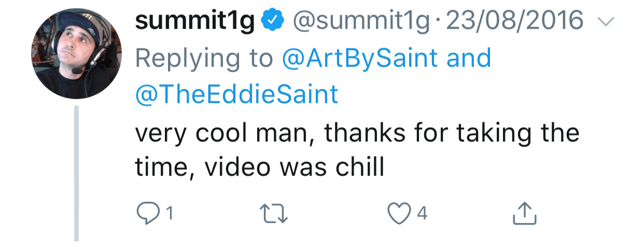Retweet this summit1g tweet
This screenshot has width=644, height=246.
coord(275,213)
